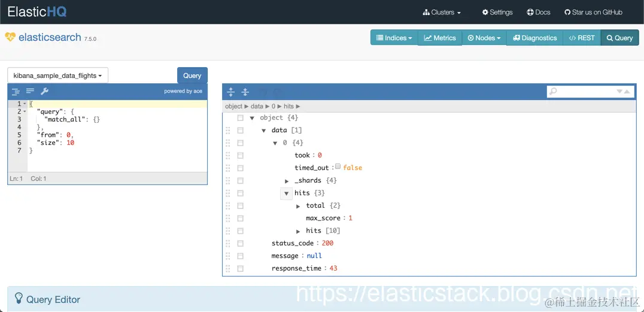Click 'hits' in the breadcrumb path
This screenshot has width=644, height=312.
click(x=288, y=106)
